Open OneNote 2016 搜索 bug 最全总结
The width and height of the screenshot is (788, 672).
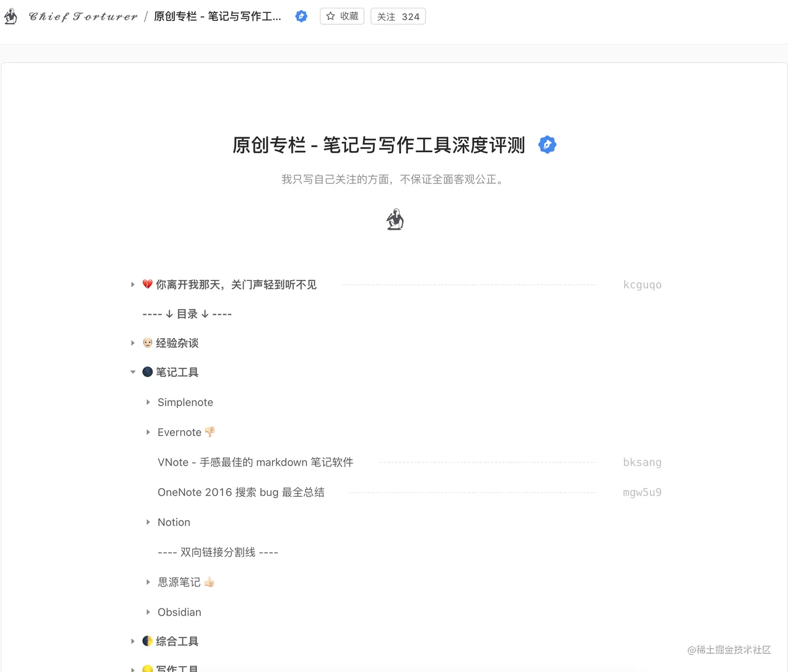coord(241,492)
